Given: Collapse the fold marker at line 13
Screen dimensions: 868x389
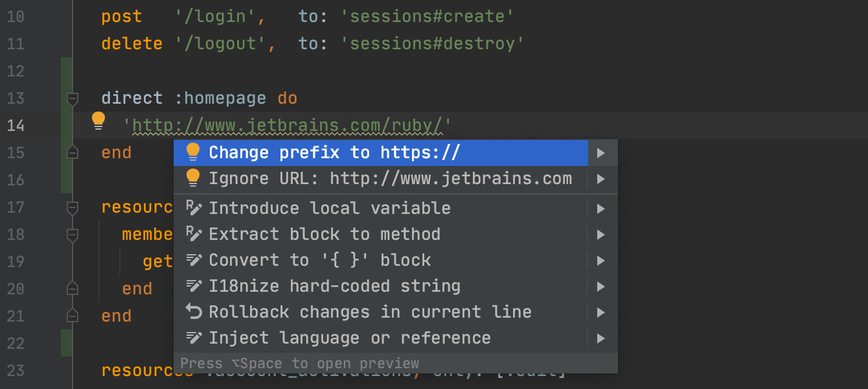Looking at the screenshot, I should point(73,99).
